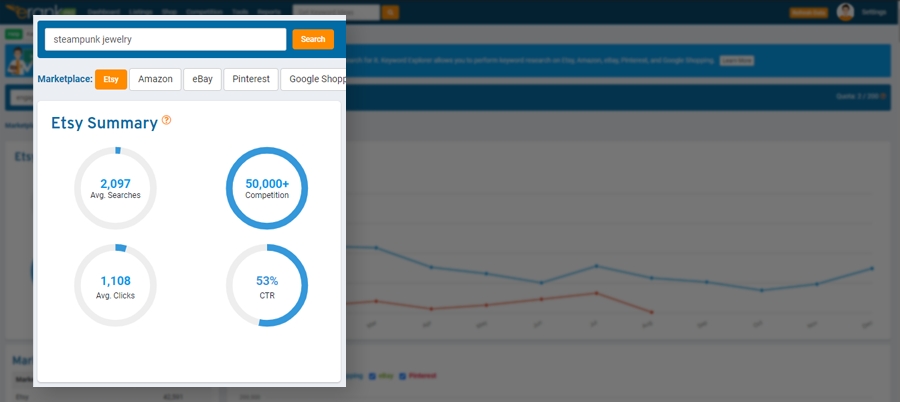The width and height of the screenshot is (900, 402).
Task: Click the 2,097 Avg. Searches gauge
Action: tap(115, 188)
